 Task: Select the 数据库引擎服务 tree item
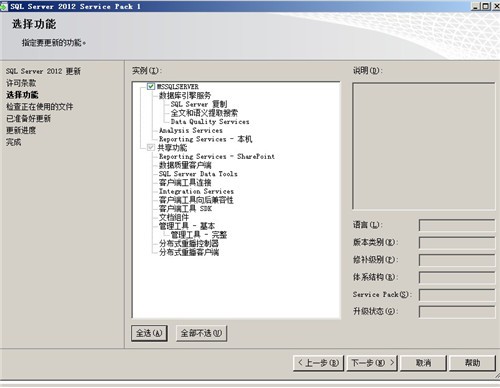click(x=185, y=95)
